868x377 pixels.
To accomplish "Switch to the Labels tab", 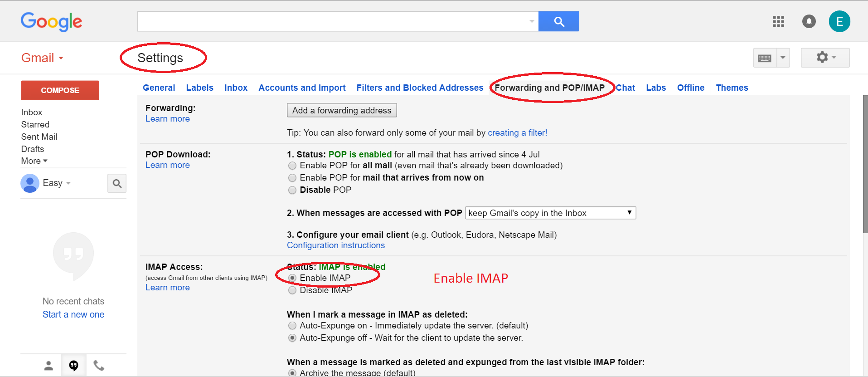I will pos(199,88).
